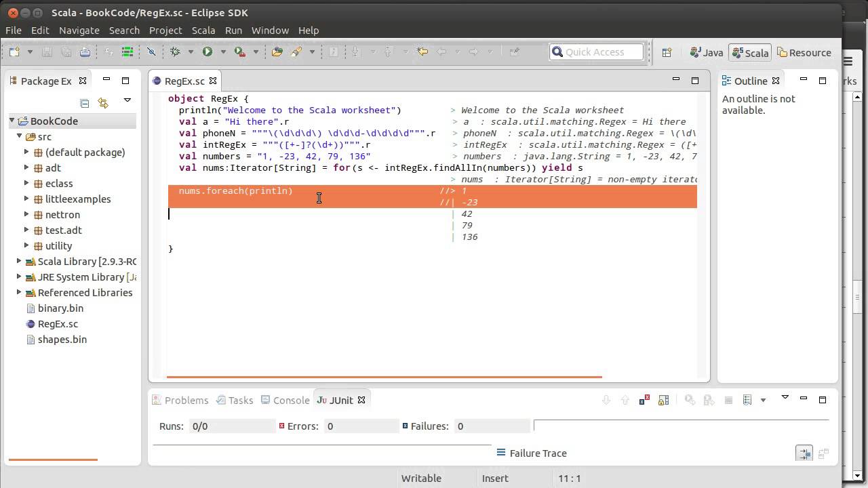Open Package Explorer view menu triangle
Screen dimensions: 868x488
pyautogui.click(x=127, y=100)
